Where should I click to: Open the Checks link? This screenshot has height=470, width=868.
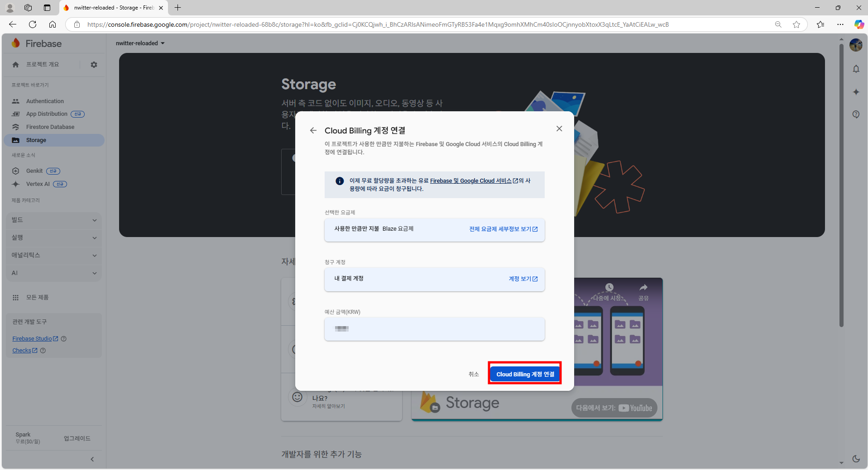pos(25,351)
